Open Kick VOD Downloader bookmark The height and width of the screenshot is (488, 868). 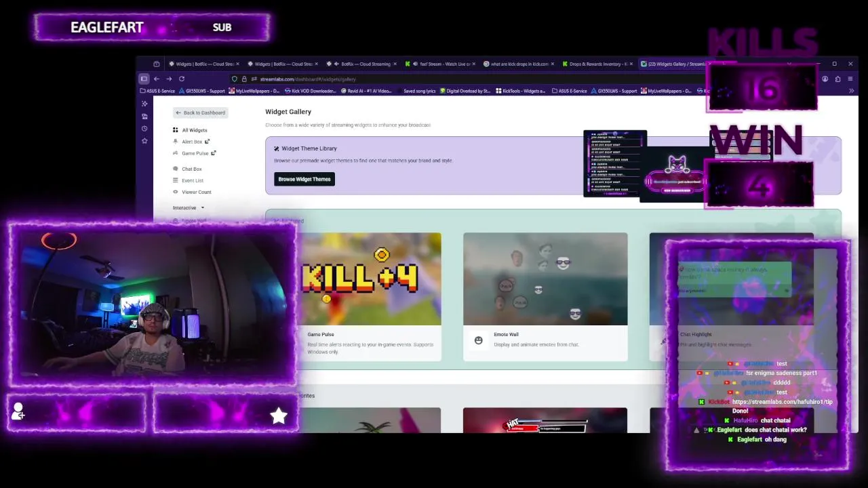310,91
